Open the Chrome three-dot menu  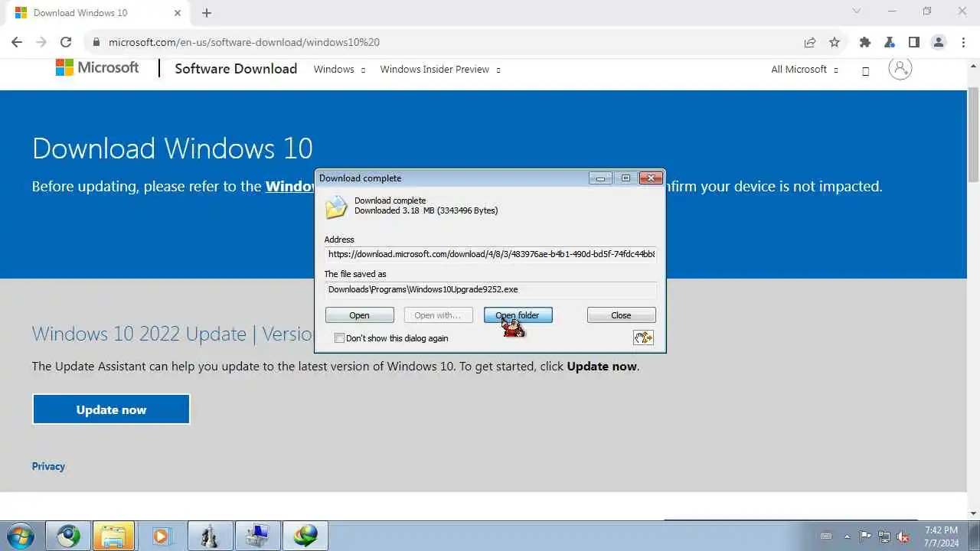pyautogui.click(x=962, y=43)
